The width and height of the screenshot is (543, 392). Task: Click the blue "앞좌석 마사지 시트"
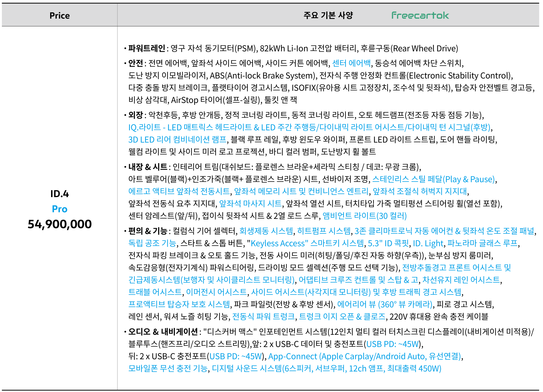[x=250, y=203]
